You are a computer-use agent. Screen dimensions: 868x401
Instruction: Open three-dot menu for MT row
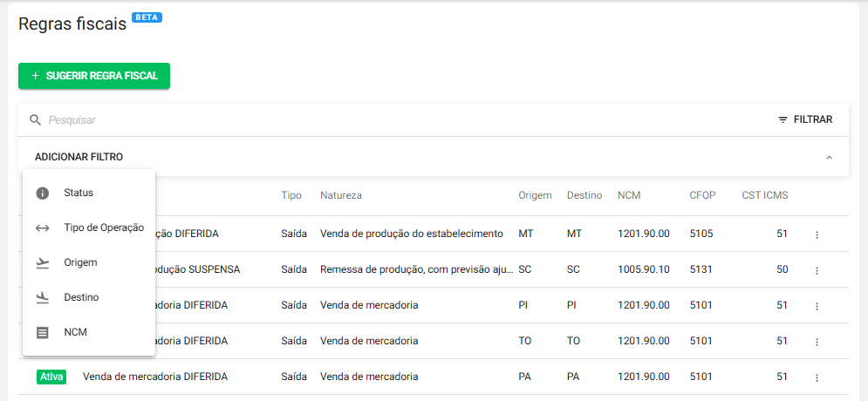(817, 234)
